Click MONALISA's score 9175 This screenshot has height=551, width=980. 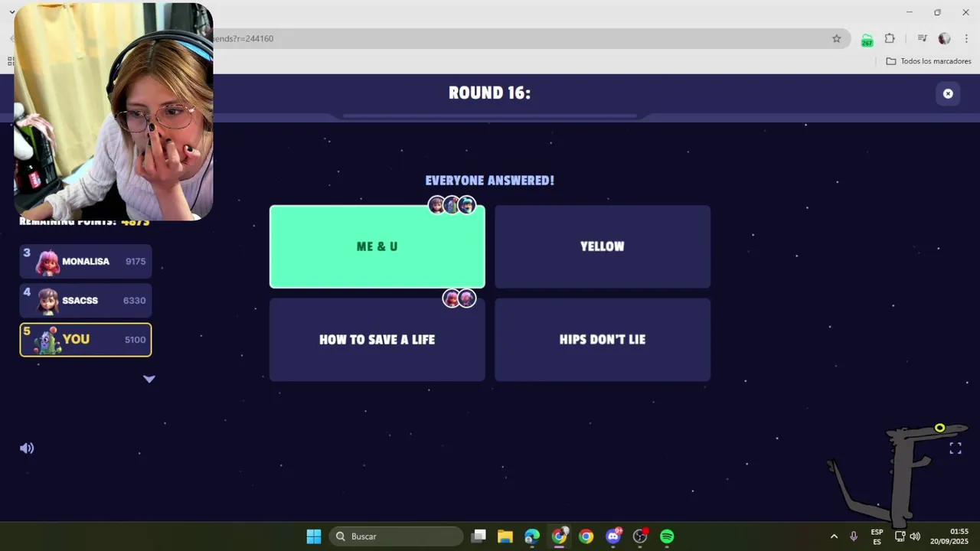[x=136, y=262]
